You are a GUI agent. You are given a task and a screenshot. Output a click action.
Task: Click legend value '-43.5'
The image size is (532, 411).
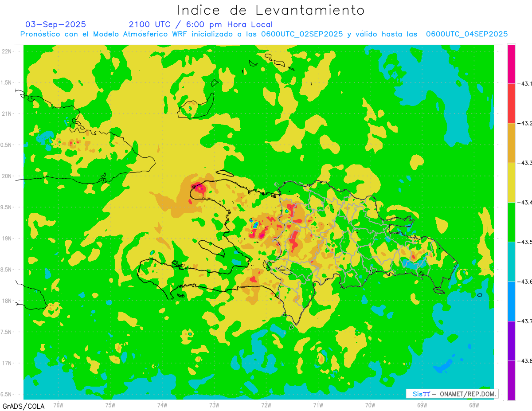coord(525,242)
